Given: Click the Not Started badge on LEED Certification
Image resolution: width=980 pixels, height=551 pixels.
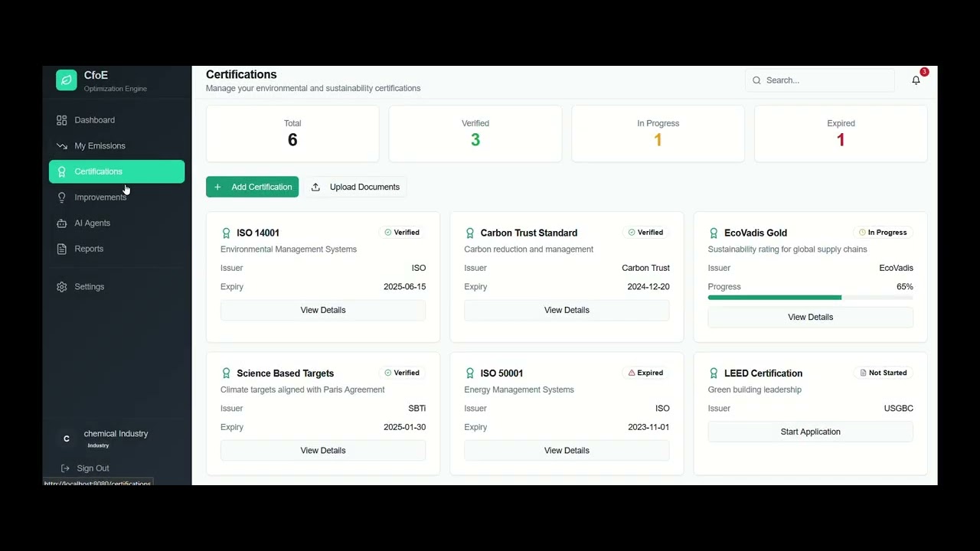Looking at the screenshot, I should (884, 373).
